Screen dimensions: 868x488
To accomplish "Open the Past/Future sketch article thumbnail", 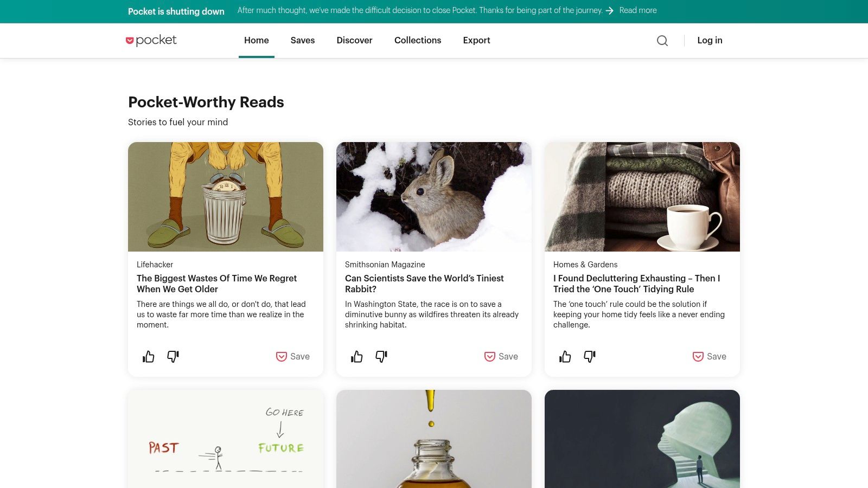I will pos(226,439).
